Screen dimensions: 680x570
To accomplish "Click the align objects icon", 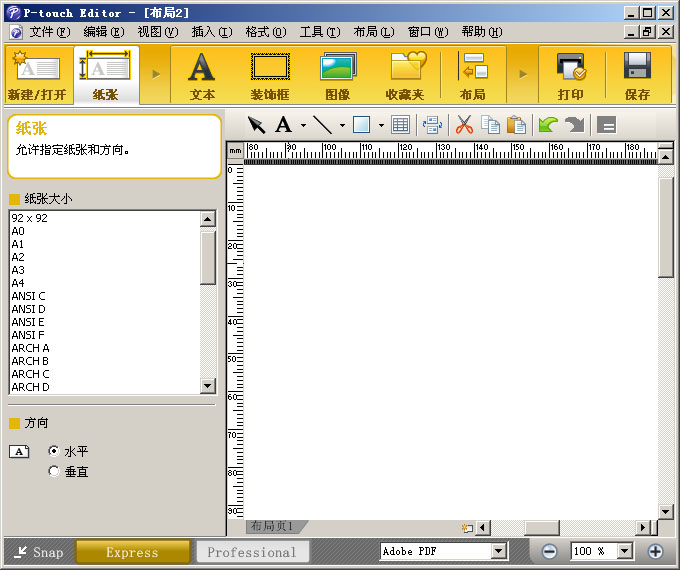I will point(432,125).
